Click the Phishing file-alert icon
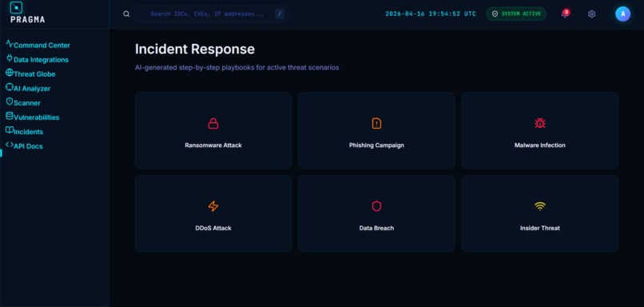Screen dimensions: 644x307 pos(376,123)
